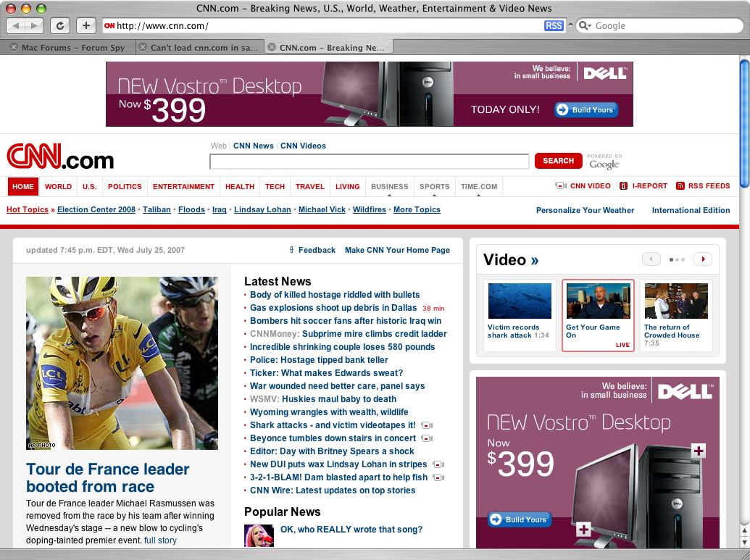The image size is (750, 560).
Task: Open the HEALTH navigation tab
Action: [x=240, y=186]
